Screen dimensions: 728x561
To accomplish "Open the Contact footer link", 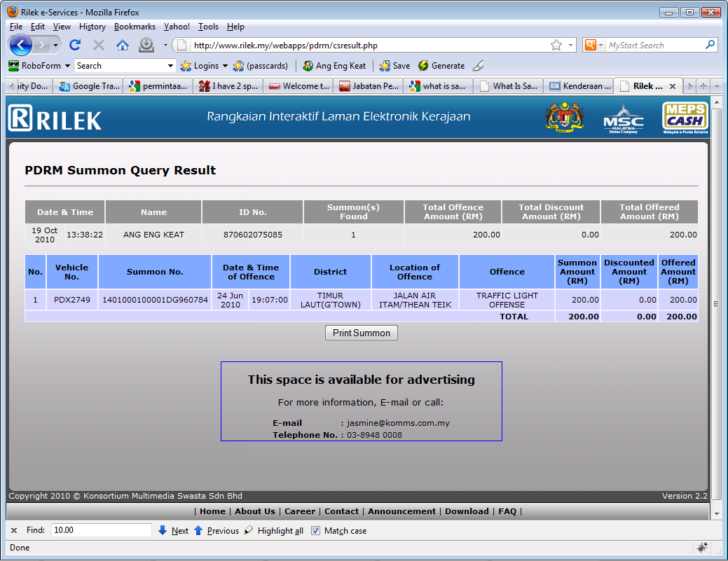I will (341, 511).
